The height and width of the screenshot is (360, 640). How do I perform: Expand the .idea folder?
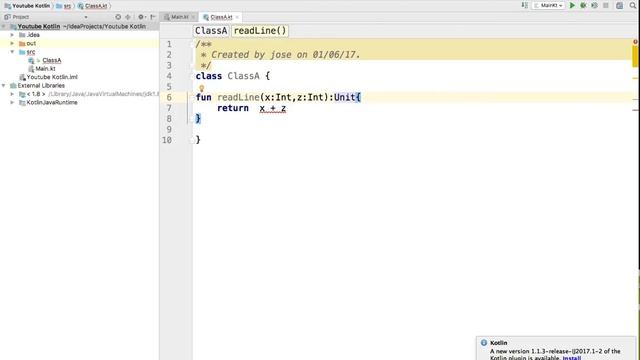click(12, 35)
